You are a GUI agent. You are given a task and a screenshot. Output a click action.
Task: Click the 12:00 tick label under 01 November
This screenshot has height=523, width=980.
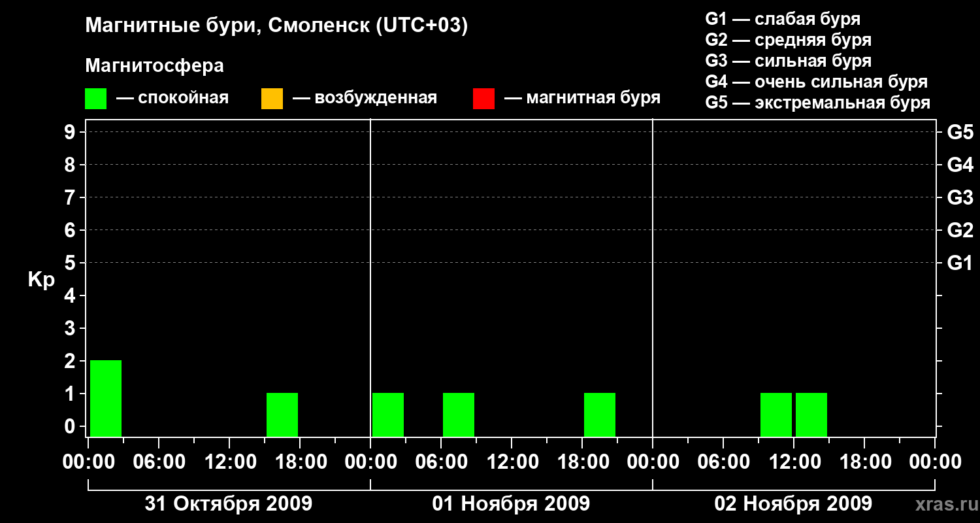[x=512, y=462]
